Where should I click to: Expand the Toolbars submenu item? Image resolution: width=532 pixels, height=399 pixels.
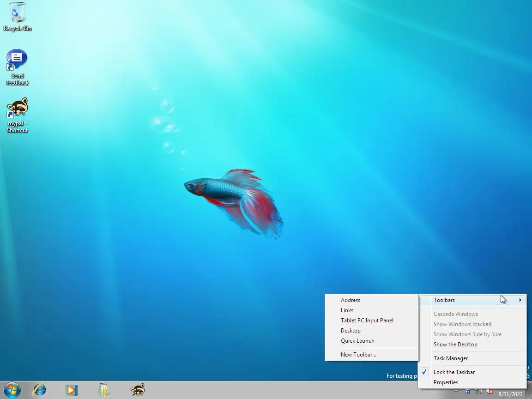tap(472, 300)
